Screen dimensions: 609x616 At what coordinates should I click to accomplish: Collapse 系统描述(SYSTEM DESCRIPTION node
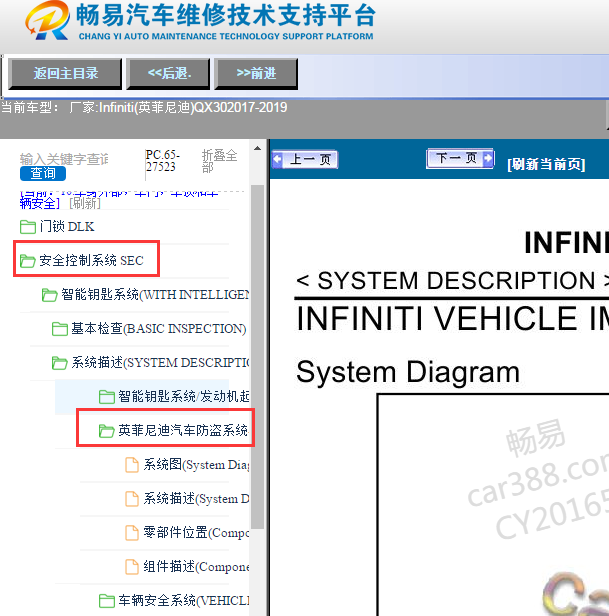click(x=160, y=363)
